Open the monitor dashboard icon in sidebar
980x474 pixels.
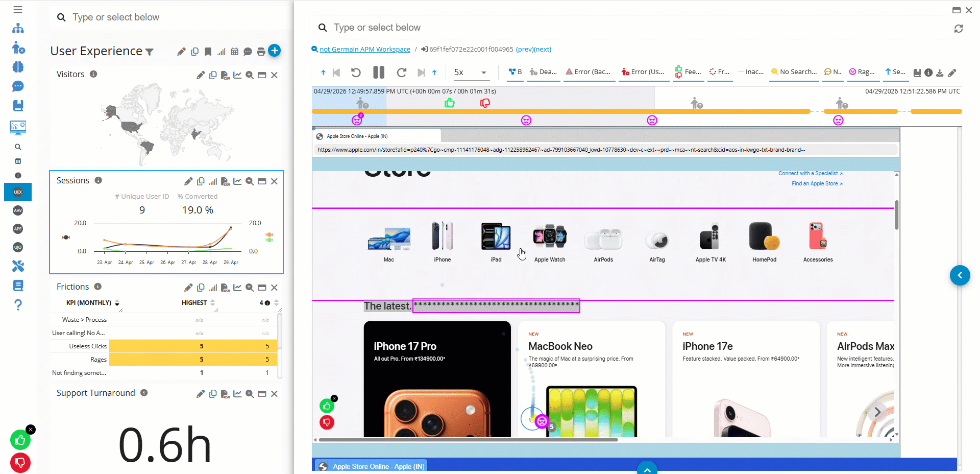pos(18,127)
